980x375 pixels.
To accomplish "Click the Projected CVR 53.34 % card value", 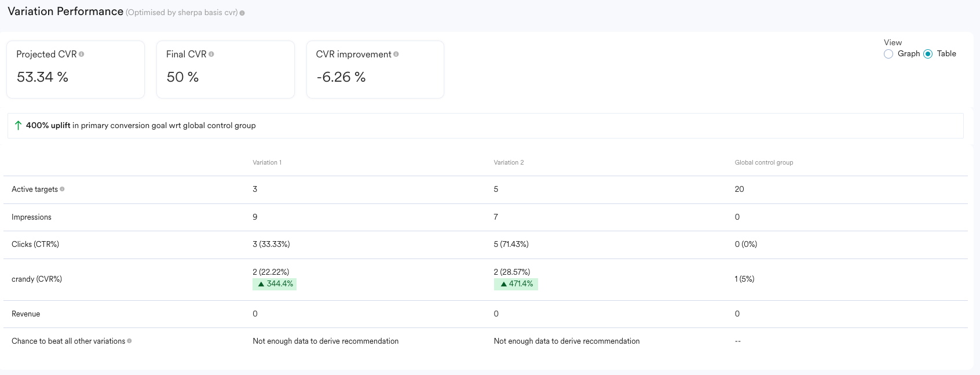I will pyautogui.click(x=42, y=77).
